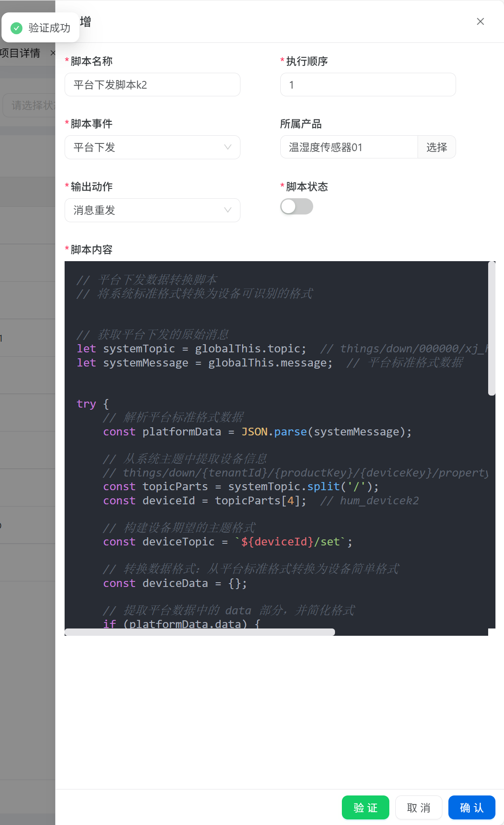Close the 项目详情 tab
The height and width of the screenshot is (825, 504).
click(53, 53)
